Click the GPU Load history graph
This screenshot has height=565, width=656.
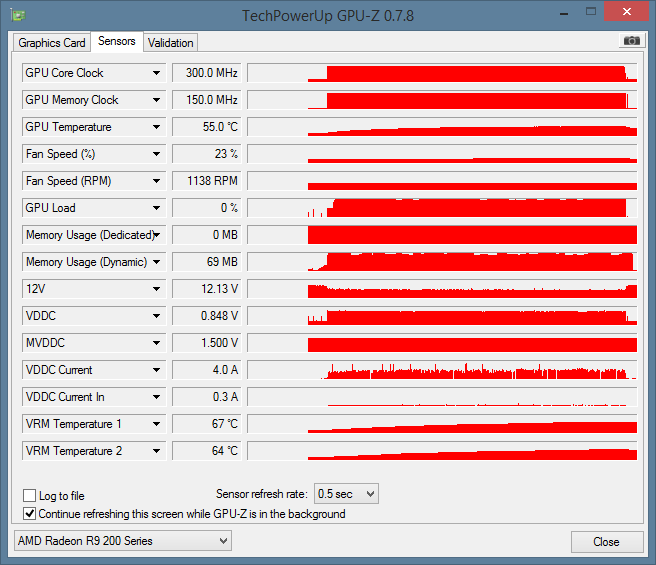click(442, 208)
